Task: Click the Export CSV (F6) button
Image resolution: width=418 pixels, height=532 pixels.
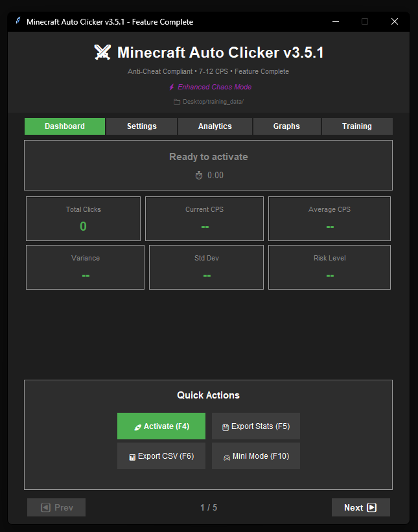Action: pyautogui.click(x=161, y=456)
